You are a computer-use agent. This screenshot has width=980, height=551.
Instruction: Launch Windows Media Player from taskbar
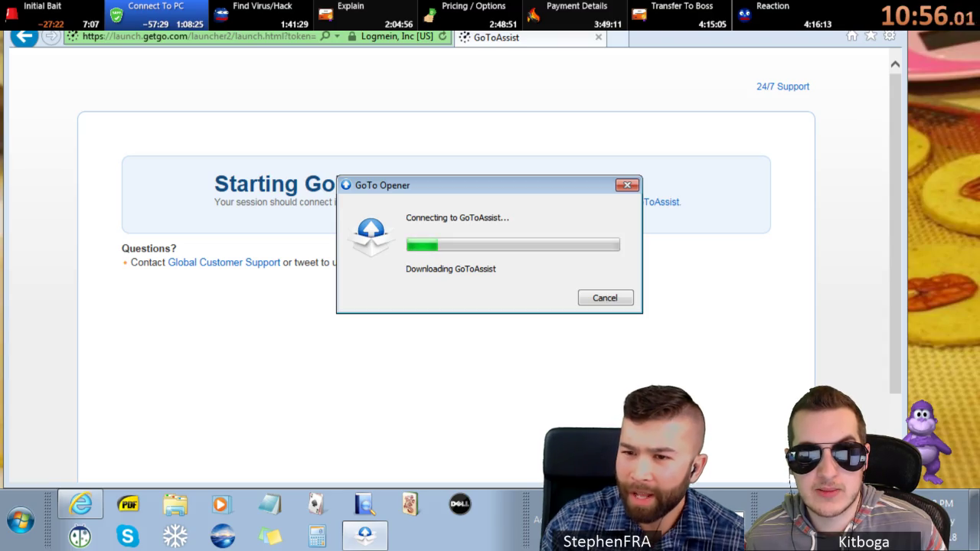click(x=222, y=504)
